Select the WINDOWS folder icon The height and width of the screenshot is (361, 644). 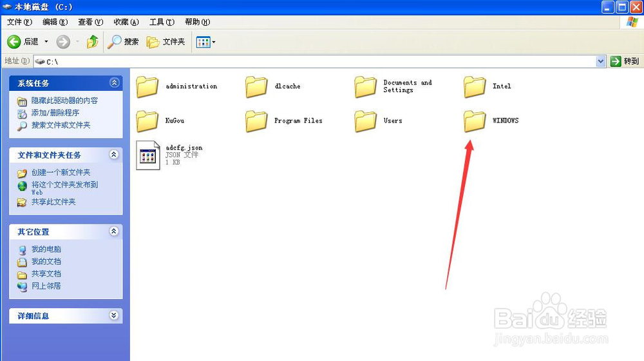coord(475,121)
